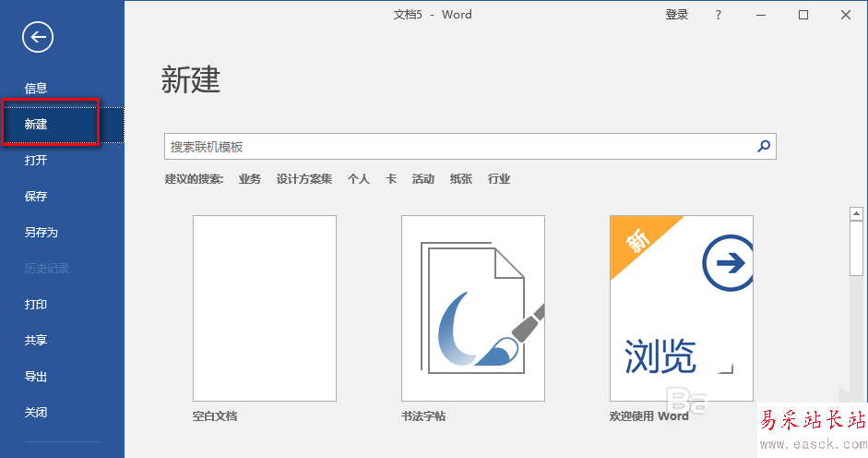
Task: Open the 打开 menu item
Action: coord(36,161)
